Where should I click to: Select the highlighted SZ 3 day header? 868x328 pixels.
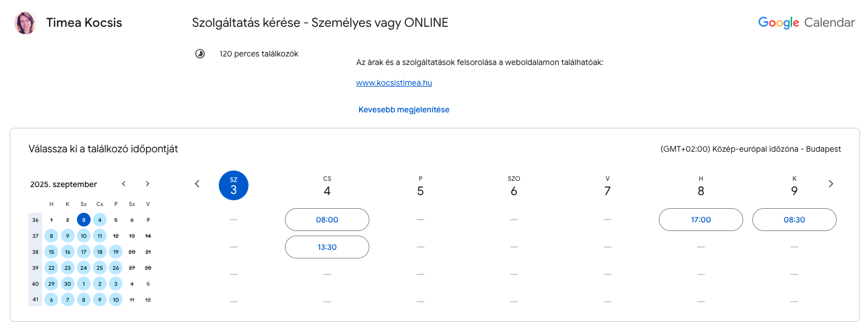[x=234, y=186]
